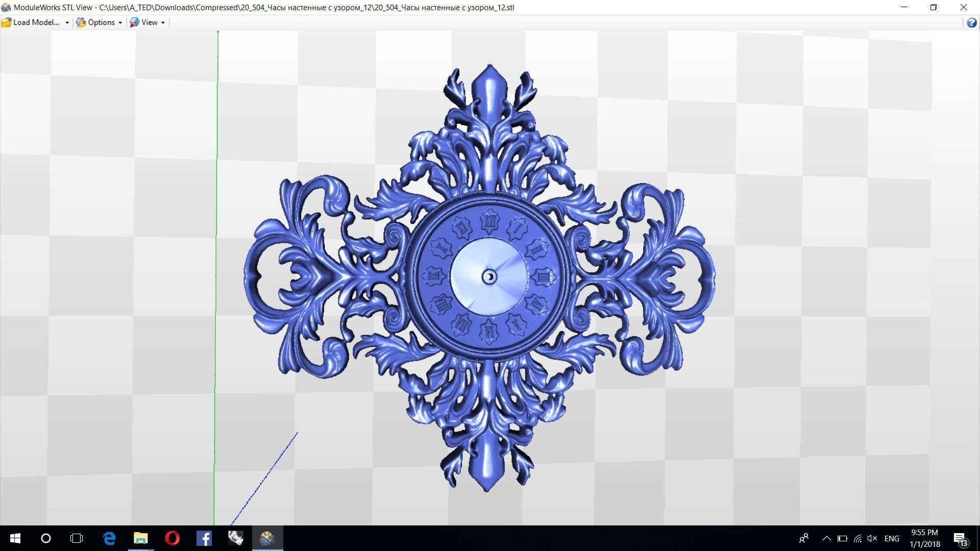Open the Action Center notifications icon
Screen dimensions: 980x551
point(960,539)
